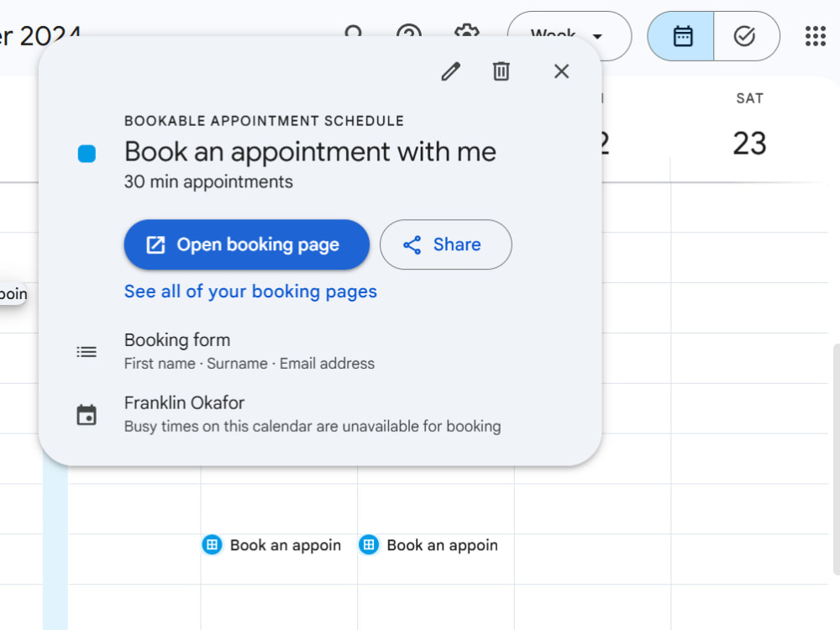840x630 pixels.
Task: Click the "Franklin Okafor" calendar name
Action: click(x=184, y=403)
